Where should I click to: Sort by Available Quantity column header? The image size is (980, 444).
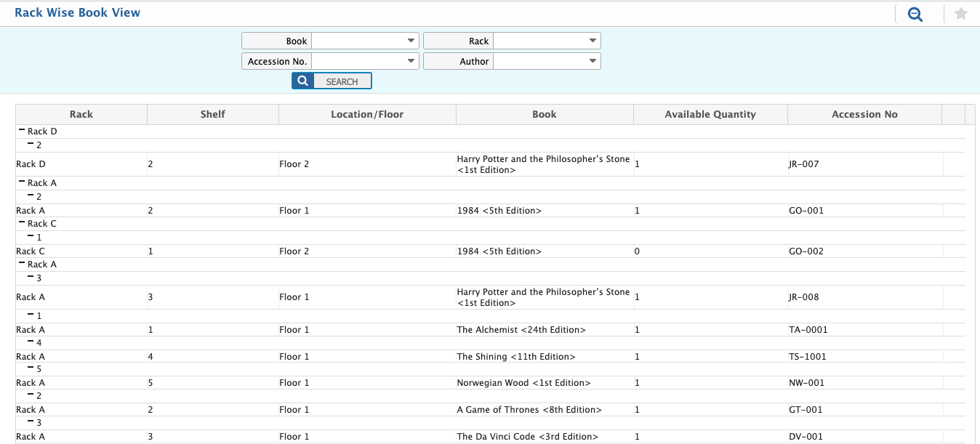click(x=710, y=114)
